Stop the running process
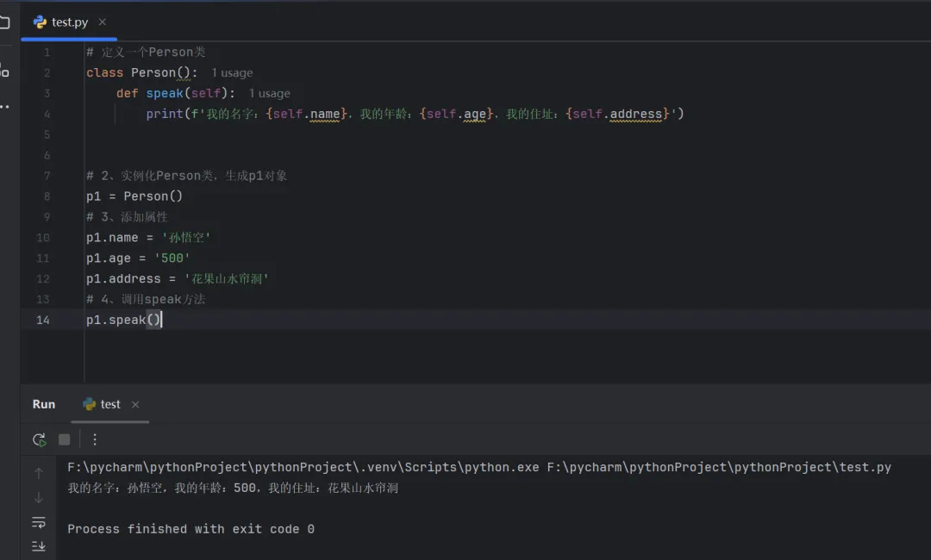The width and height of the screenshot is (931, 560). click(x=64, y=439)
